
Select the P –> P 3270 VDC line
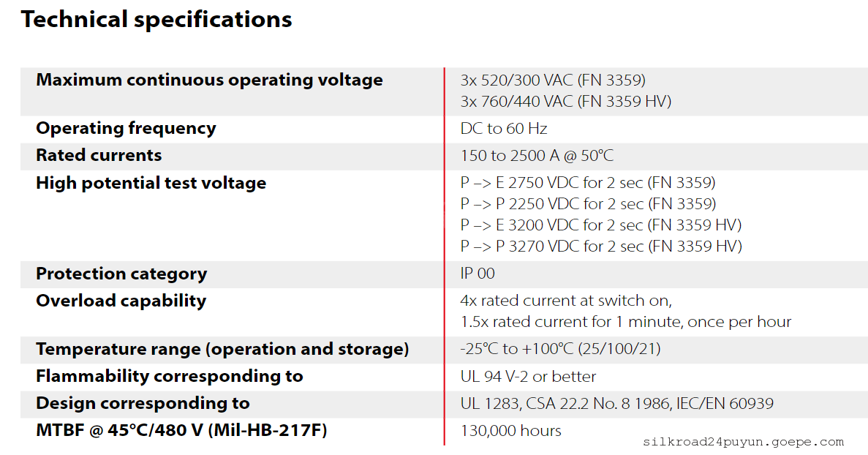600,247
